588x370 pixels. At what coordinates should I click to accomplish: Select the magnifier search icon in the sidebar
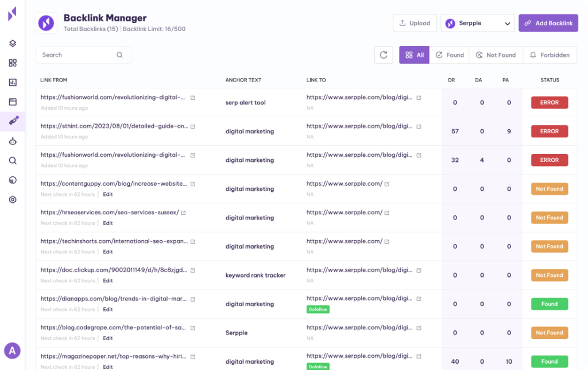point(13,161)
